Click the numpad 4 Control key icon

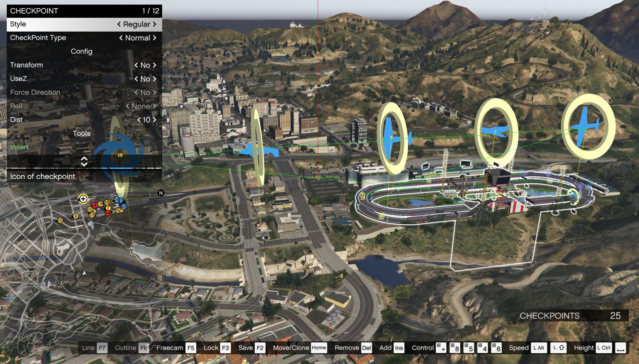coord(483,348)
